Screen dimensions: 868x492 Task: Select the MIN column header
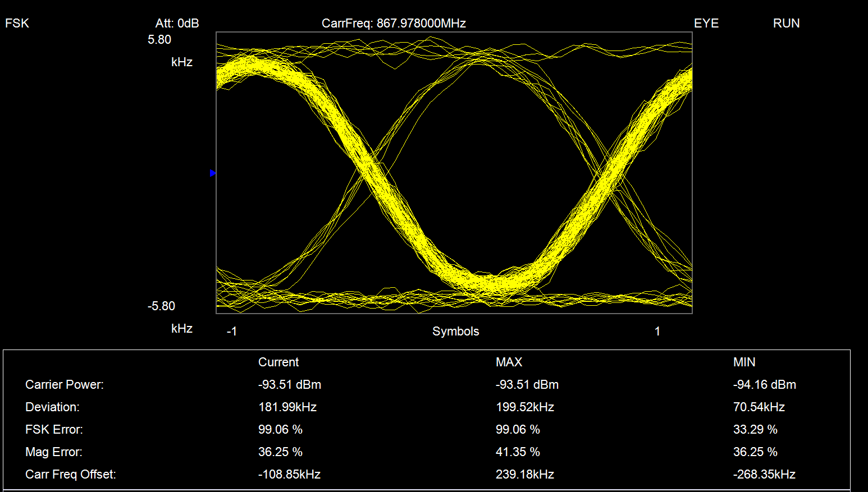tap(744, 362)
